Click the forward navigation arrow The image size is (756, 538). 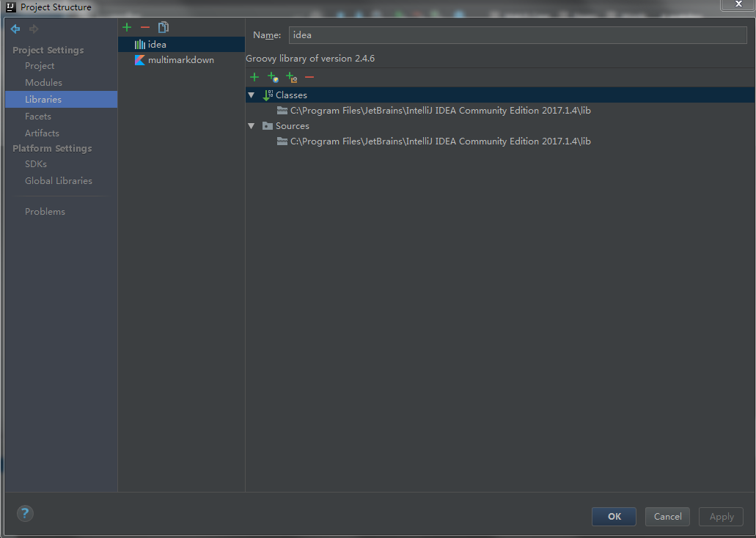click(34, 29)
